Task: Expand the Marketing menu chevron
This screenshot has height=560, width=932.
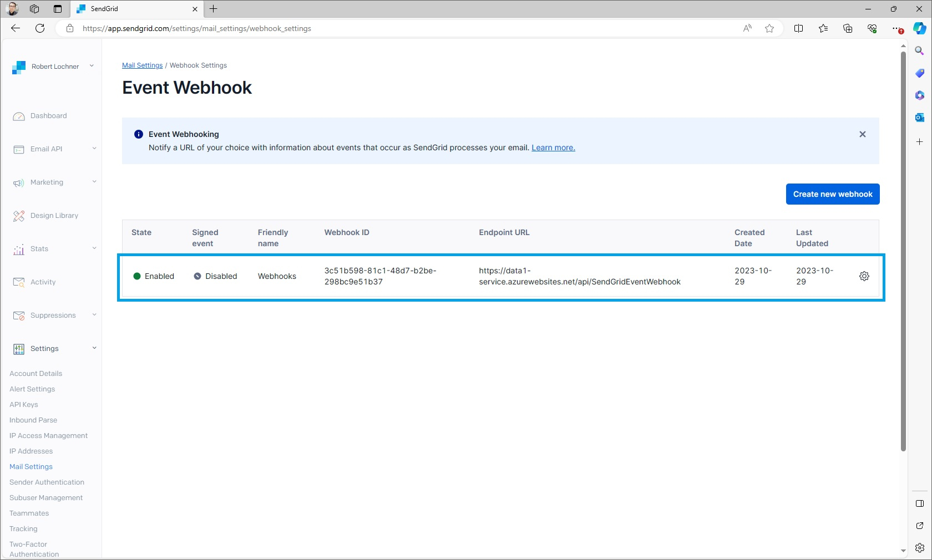Action: click(x=94, y=181)
